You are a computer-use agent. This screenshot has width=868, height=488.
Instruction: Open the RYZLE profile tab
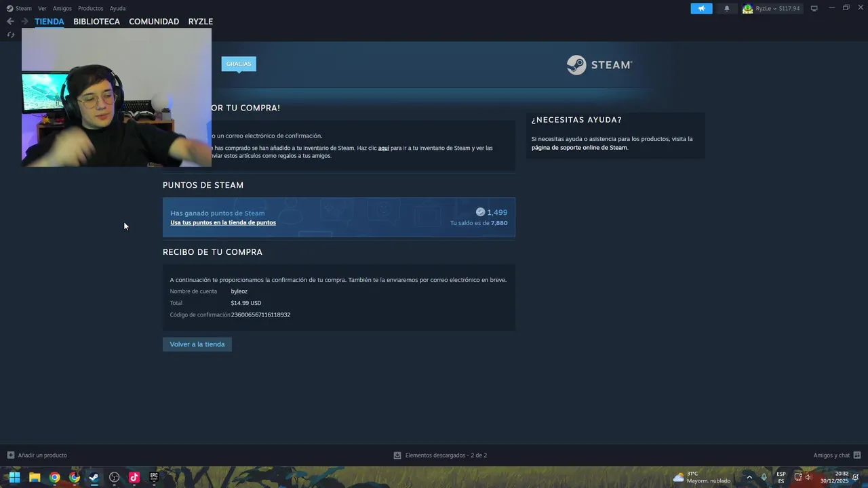[x=201, y=22]
